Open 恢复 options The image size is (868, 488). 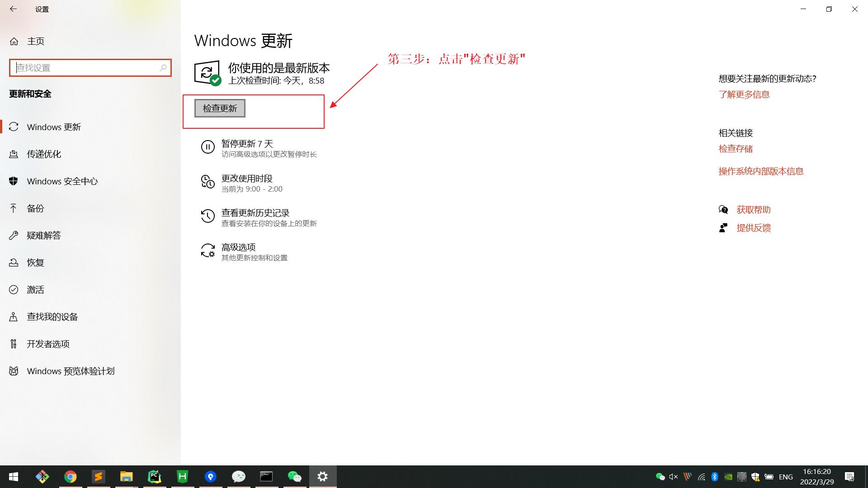pos(36,262)
